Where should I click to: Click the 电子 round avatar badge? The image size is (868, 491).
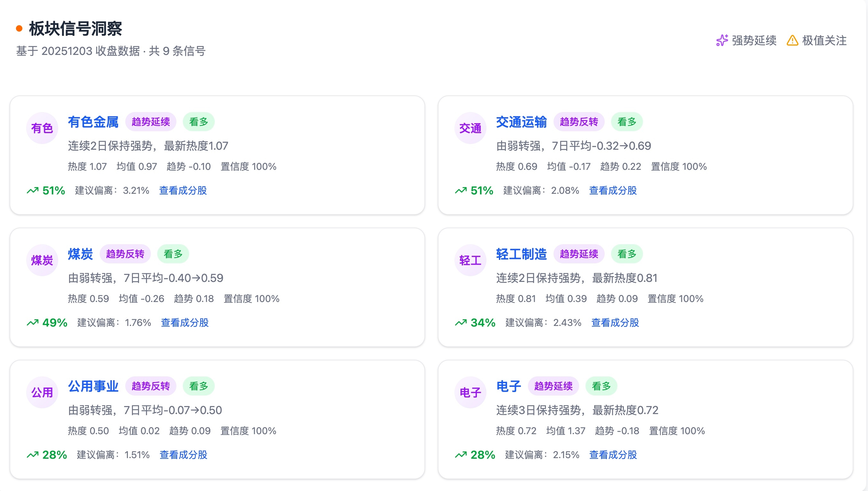[x=470, y=393]
